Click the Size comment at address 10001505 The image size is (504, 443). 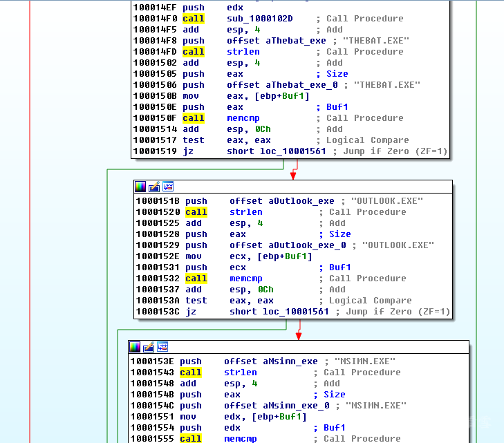[x=337, y=74]
